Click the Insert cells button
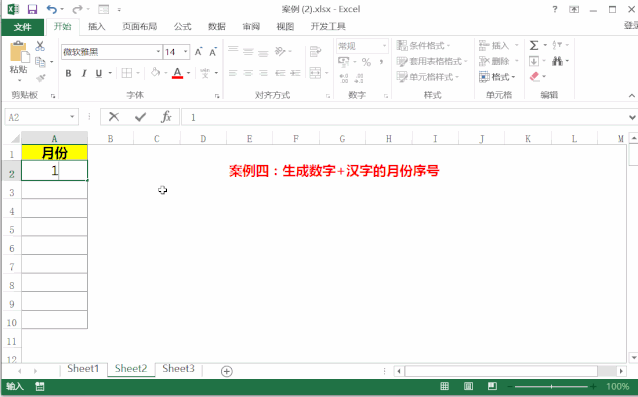Screen dimensions: 638x397 (x=499, y=45)
